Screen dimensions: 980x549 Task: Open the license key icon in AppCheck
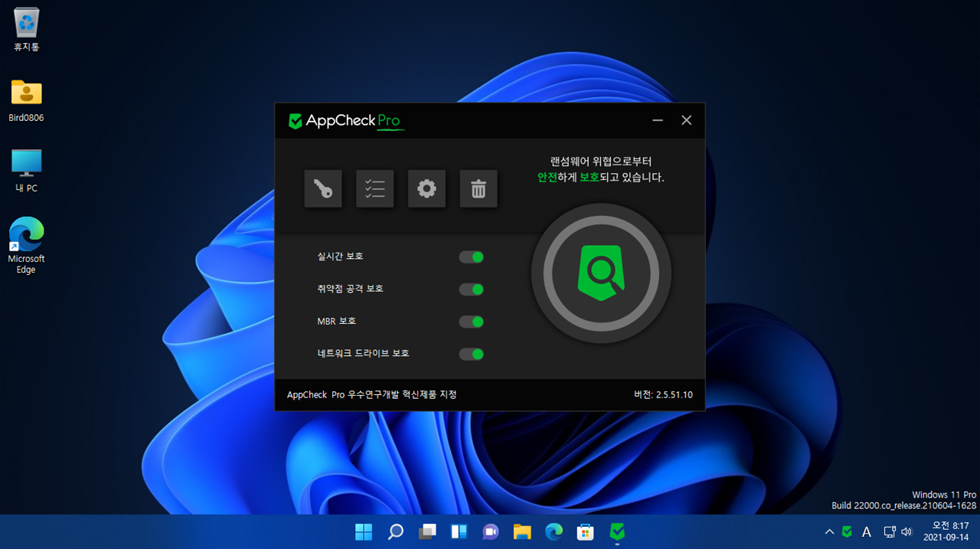323,188
